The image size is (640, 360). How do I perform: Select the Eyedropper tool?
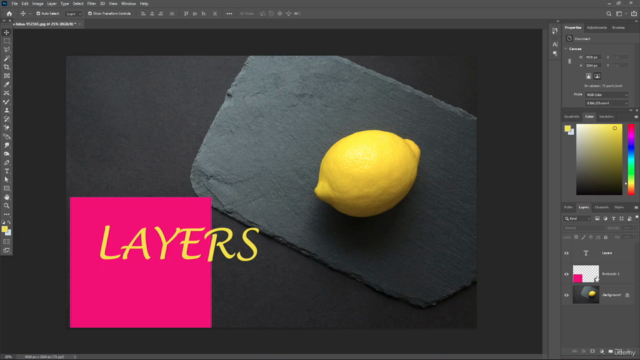tap(7, 84)
